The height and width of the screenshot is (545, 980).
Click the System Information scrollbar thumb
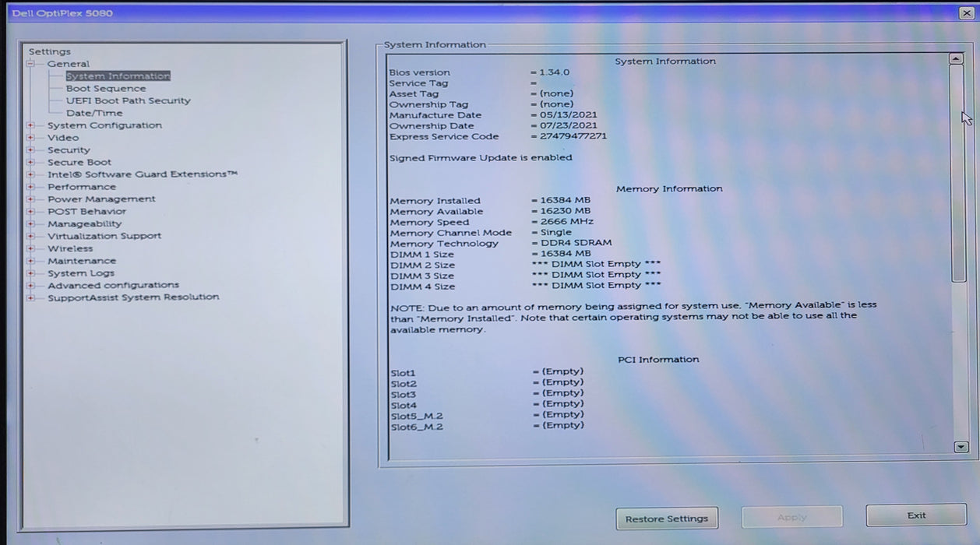958,173
